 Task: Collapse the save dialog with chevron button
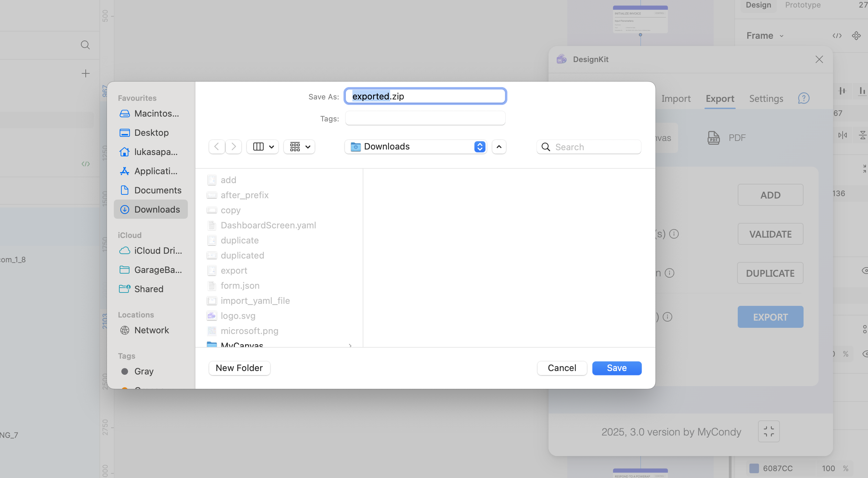click(x=499, y=147)
